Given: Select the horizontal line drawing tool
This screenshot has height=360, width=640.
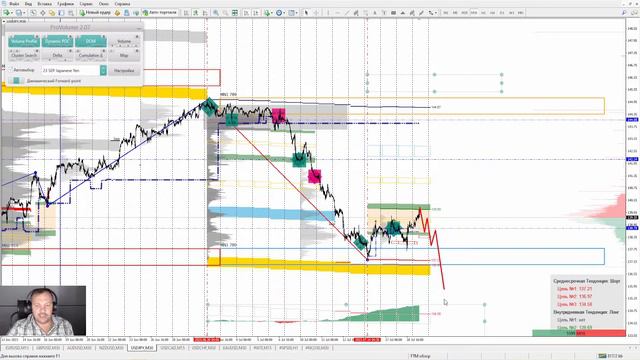Looking at the screenshot, I should (338, 13).
